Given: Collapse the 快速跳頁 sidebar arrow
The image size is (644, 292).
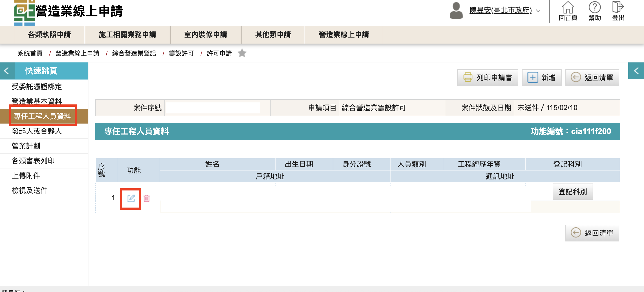Looking at the screenshot, I should [7, 71].
